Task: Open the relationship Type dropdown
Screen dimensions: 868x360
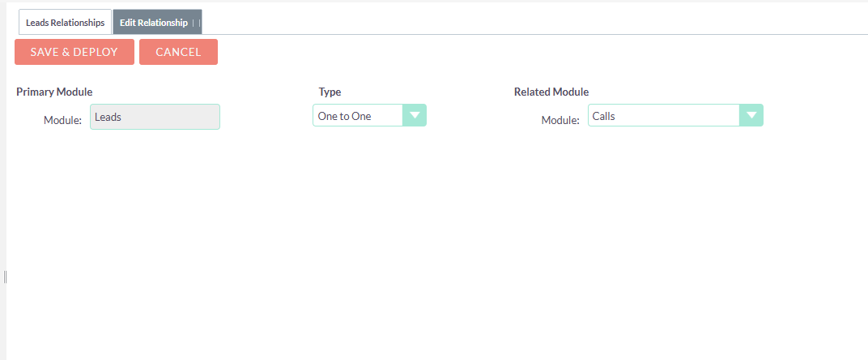Action: [369, 116]
